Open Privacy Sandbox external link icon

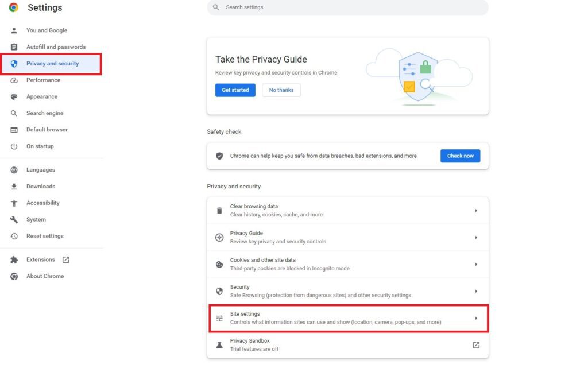coord(476,345)
